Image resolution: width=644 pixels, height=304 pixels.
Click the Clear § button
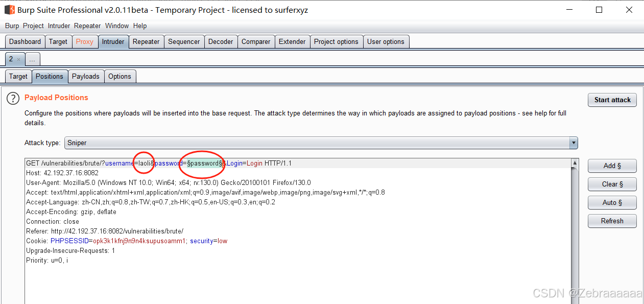[612, 184]
